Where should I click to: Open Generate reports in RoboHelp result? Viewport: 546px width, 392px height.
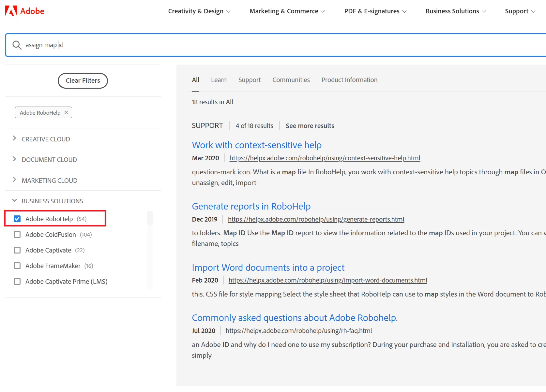pyautogui.click(x=251, y=206)
